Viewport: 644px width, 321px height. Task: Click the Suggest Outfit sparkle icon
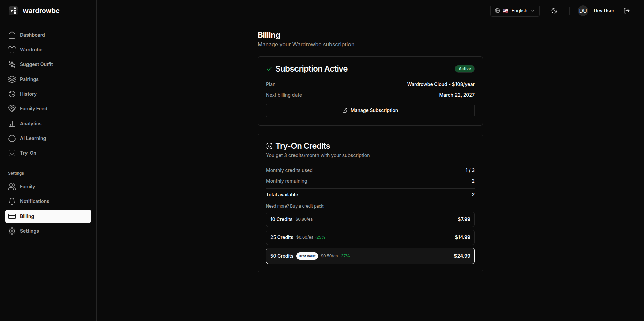point(12,64)
